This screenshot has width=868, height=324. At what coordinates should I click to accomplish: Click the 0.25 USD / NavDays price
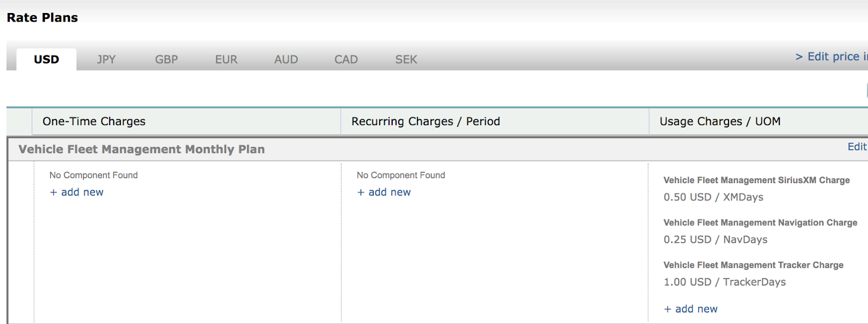coord(716,239)
